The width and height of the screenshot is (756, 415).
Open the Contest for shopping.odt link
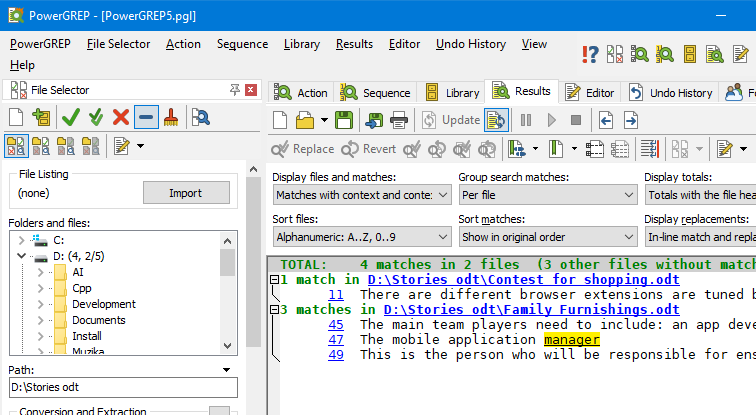click(524, 280)
